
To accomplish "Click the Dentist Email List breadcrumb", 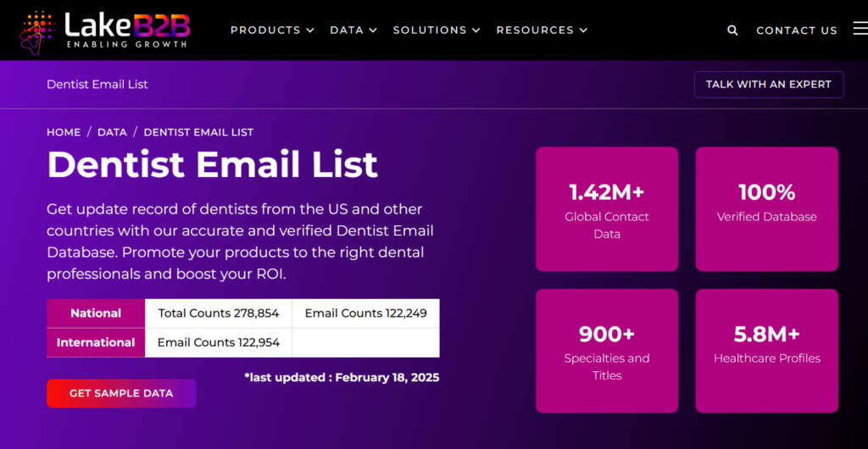I will tap(198, 132).
